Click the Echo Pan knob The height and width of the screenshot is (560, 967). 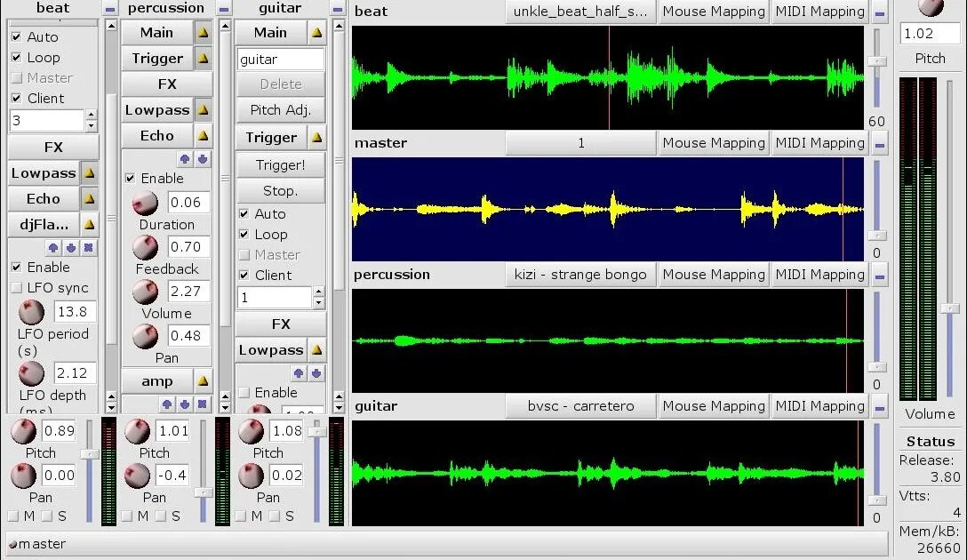tap(146, 336)
